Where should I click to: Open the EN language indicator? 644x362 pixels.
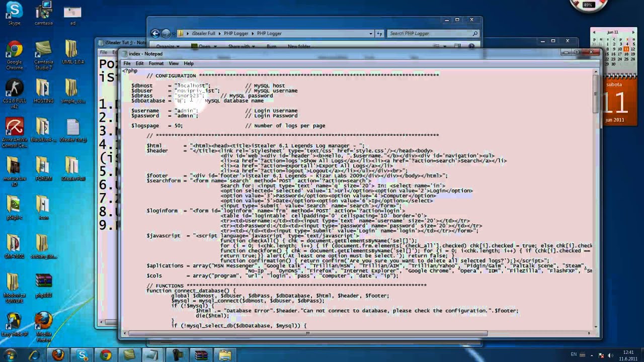(574, 355)
